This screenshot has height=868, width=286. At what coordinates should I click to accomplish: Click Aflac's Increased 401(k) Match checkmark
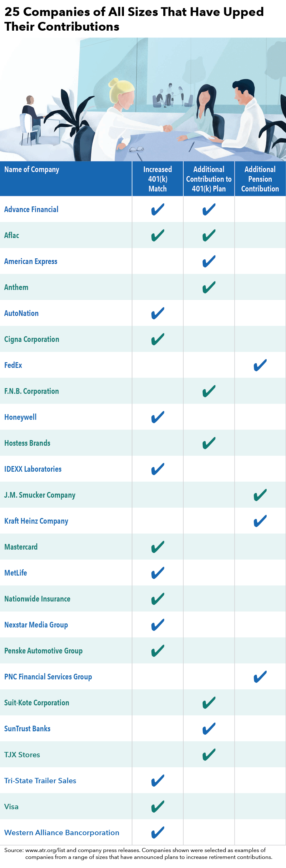click(157, 235)
